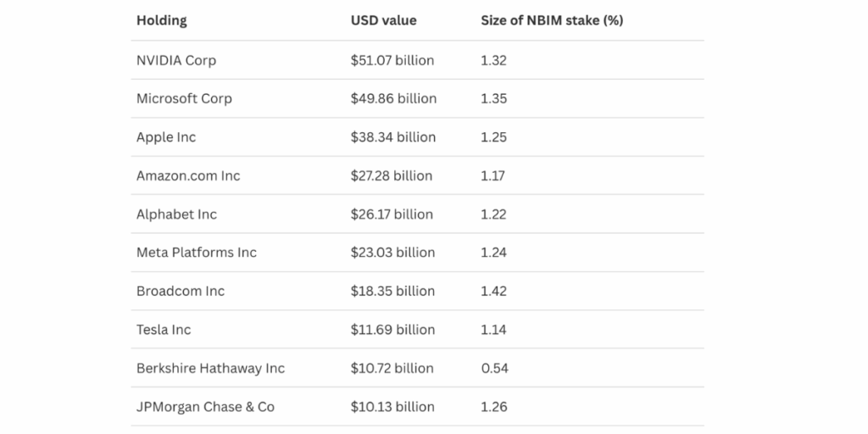Screen dimensions: 868x434
Task: Click the Berkshire Hathaway Inc holding
Action: click(210, 368)
